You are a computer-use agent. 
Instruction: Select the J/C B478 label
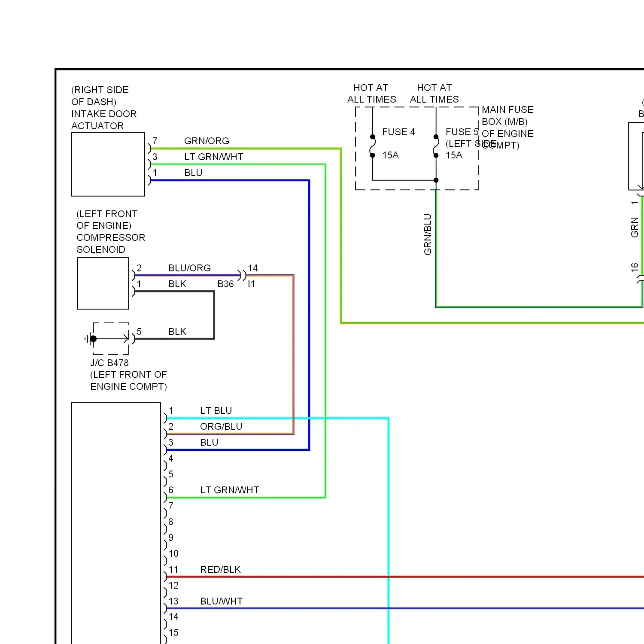coord(109,363)
